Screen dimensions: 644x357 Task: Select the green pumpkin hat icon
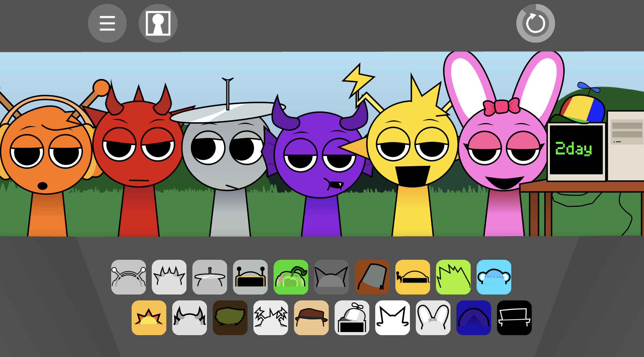(291, 277)
